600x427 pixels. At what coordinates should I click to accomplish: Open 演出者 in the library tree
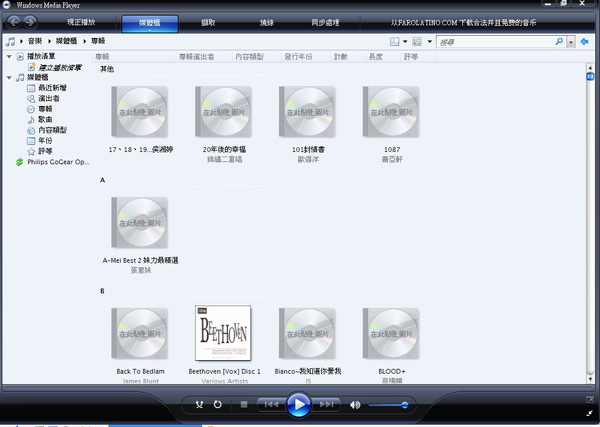(49, 98)
